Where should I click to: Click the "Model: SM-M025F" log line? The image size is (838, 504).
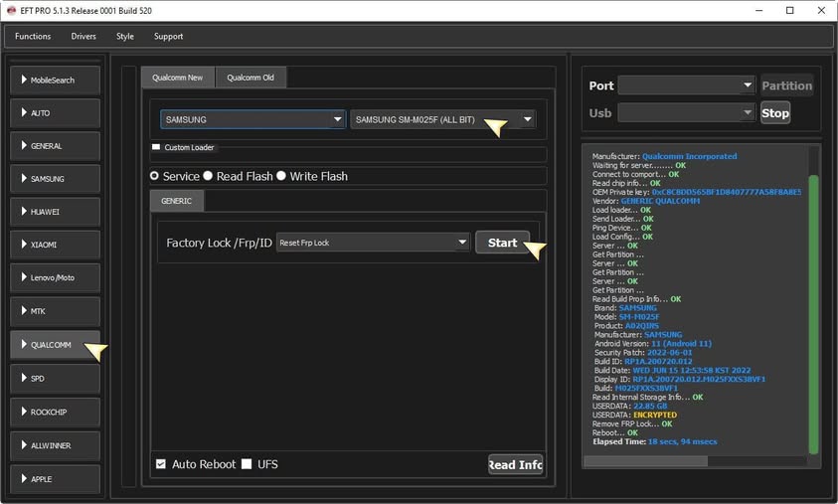626,317
